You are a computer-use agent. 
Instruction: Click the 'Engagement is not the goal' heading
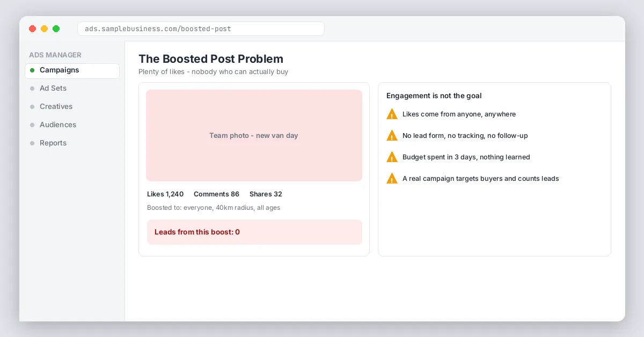(434, 96)
